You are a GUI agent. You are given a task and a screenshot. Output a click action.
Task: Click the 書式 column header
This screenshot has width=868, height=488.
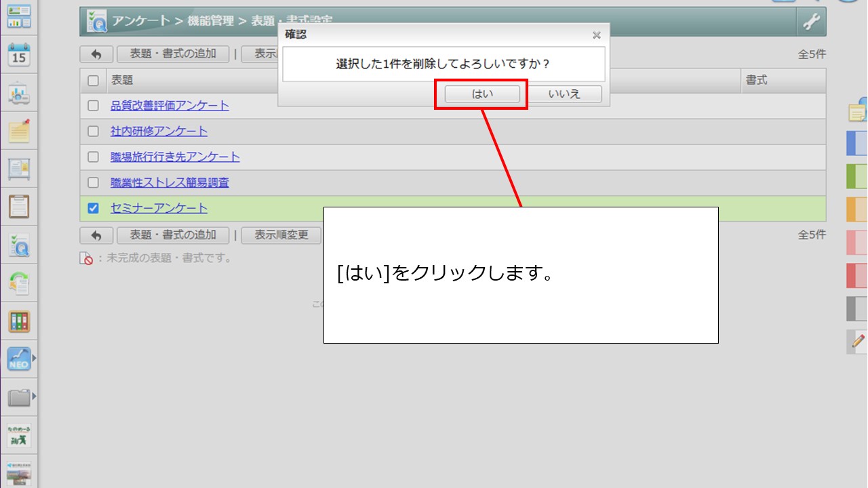756,81
